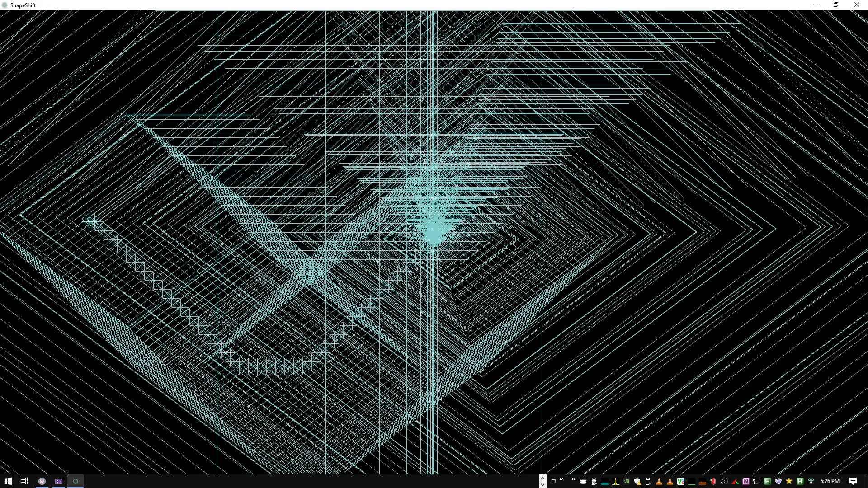Open Task View on the taskbar

click(x=24, y=481)
